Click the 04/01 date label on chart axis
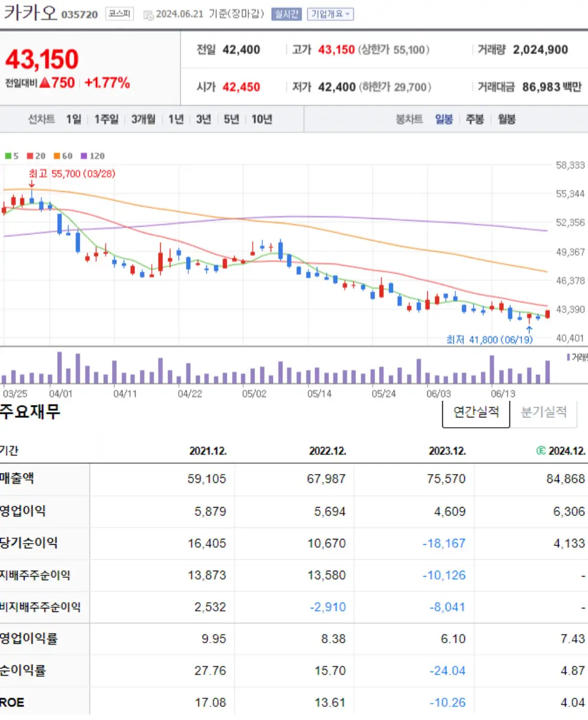This screenshot has width=588, height=720. (x=61, y=394)
